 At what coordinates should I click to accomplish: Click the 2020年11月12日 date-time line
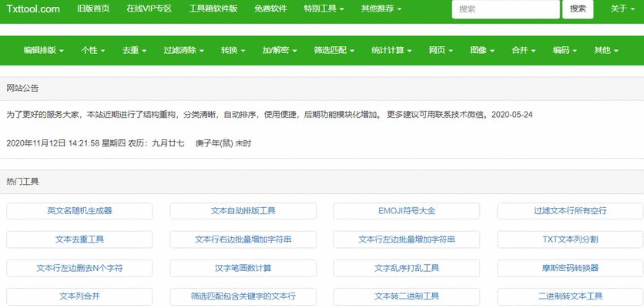(x=129, y=143)
